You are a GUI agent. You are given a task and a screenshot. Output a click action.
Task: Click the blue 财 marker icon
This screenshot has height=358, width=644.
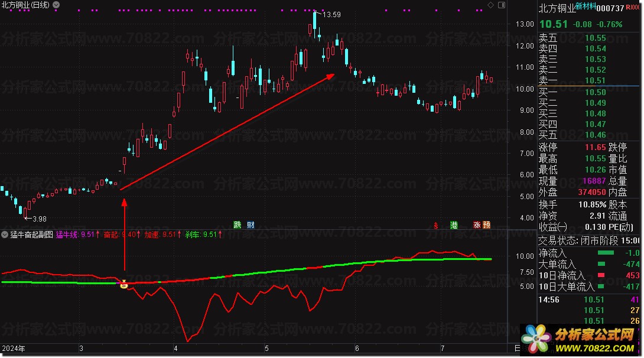click(251, 224)
